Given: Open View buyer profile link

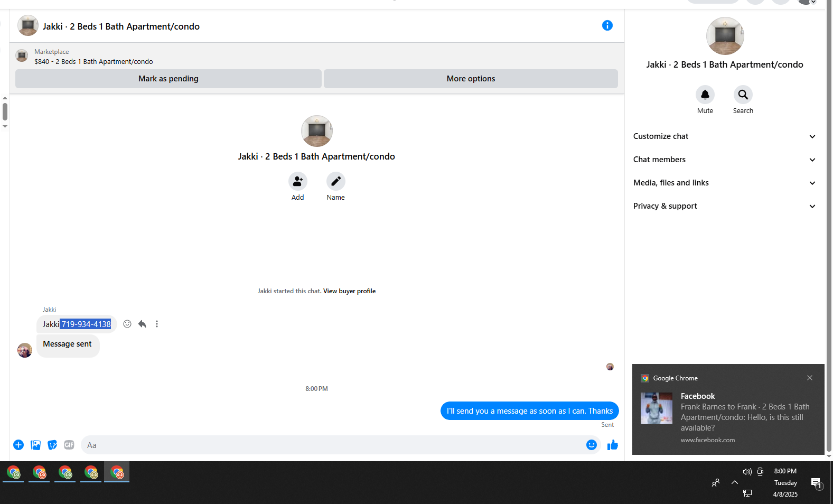Looking at the screenshot, I should (349, 291).
